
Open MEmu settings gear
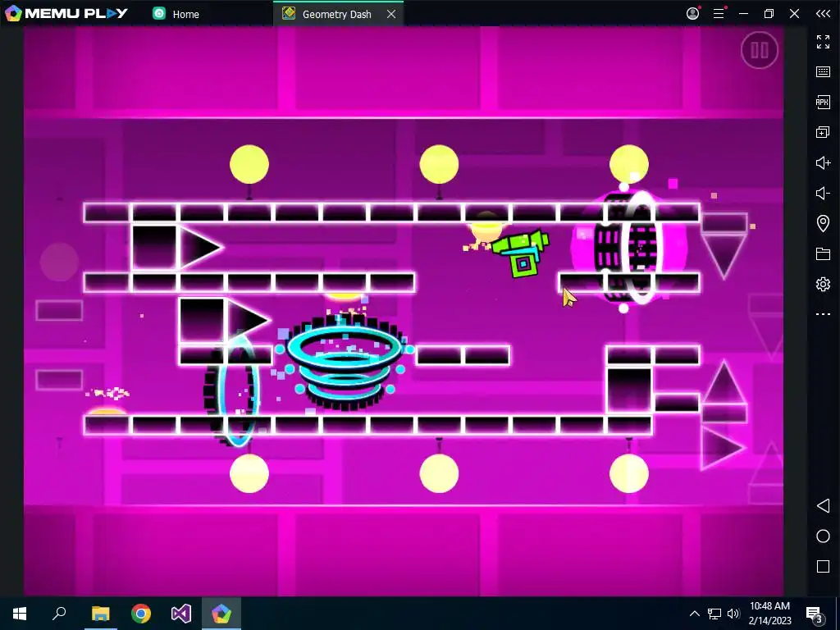coord(823,284)
